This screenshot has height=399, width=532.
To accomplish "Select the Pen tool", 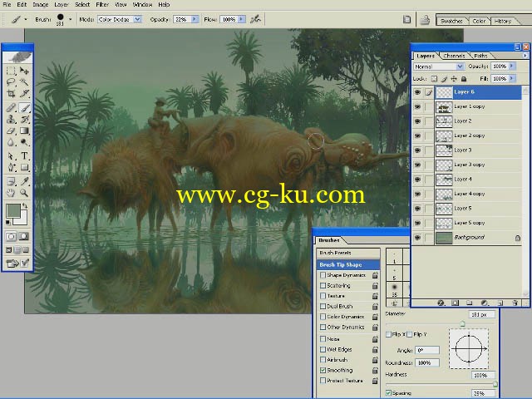I will [11, 167].
